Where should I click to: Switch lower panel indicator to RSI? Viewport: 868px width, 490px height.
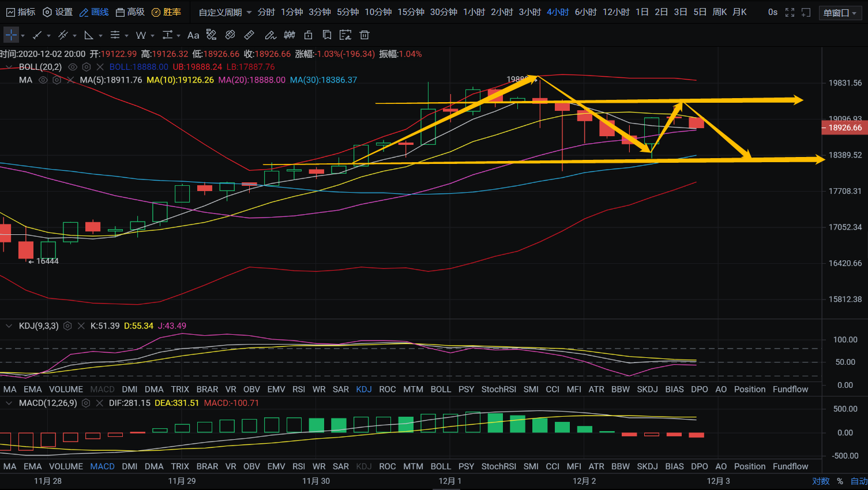click(x=298, y=466)
